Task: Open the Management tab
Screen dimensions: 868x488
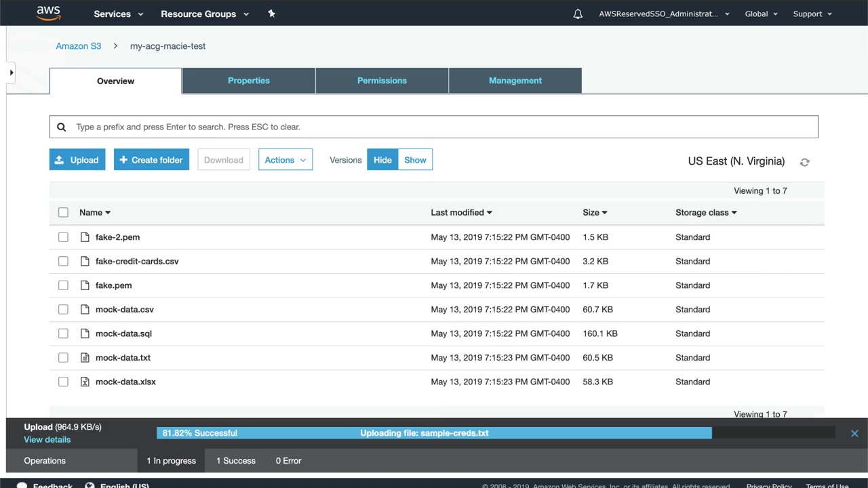Action: (515, 81)
